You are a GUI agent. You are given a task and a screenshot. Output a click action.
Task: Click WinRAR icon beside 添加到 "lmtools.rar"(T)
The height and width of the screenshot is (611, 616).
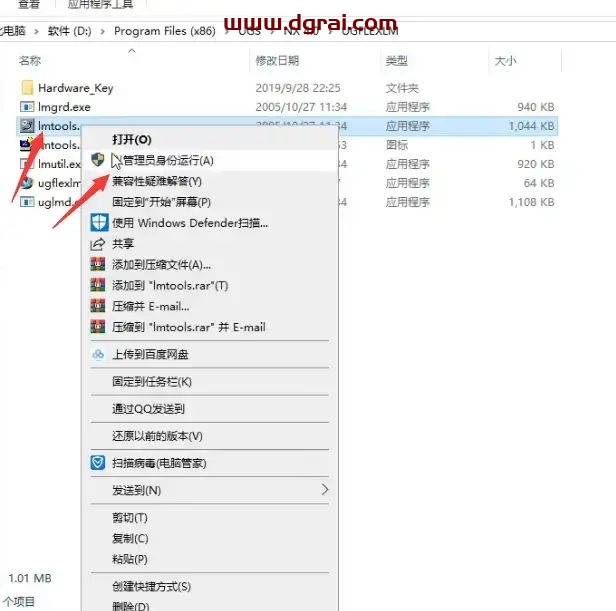pos(98,285)
